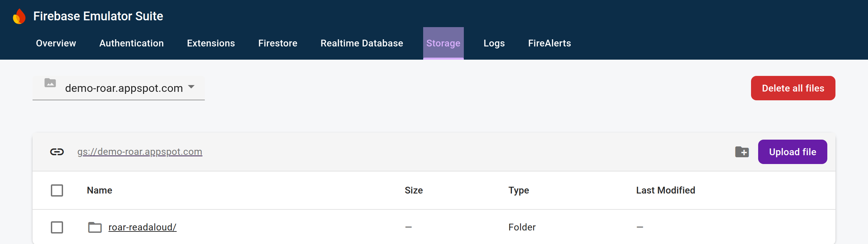The height and width of the screenshot is (244, 868).
Task: Click the Folder type cell
Action: (522, 227)
